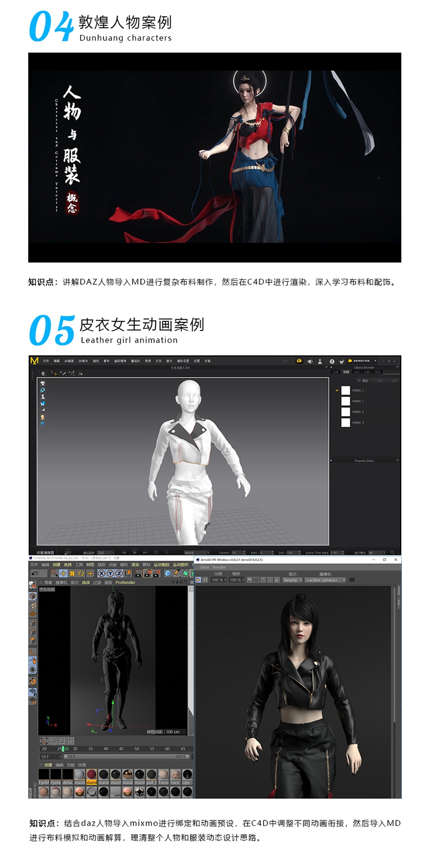Open the beauty display dropdown
Image resolution: width=430 pixels, height=868 pixels.
[293, 580]
